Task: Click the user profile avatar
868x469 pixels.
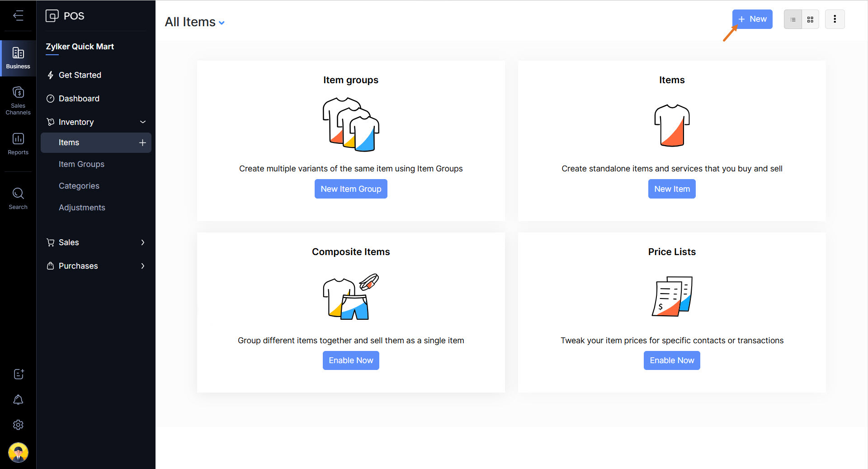Action: coord(18,452)
